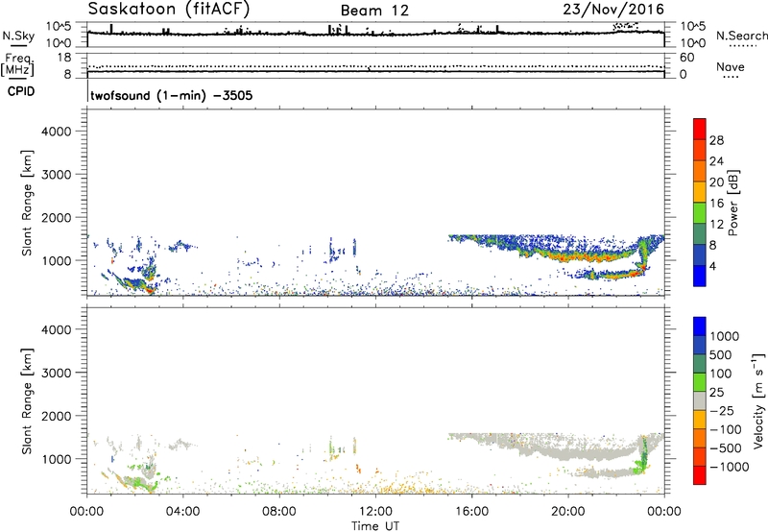Click the gray echo band near 20:00 in the velocity panel

568,450
